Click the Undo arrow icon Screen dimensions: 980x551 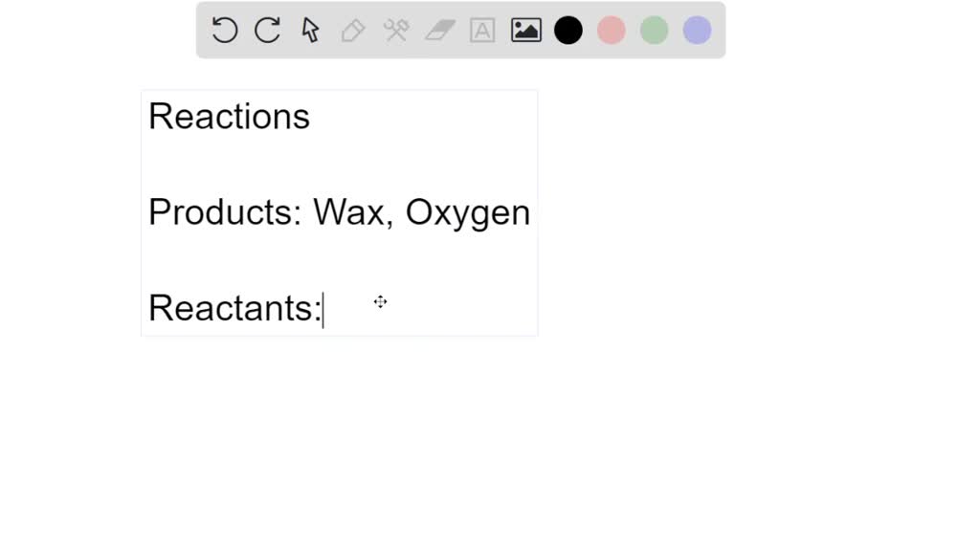224,30
